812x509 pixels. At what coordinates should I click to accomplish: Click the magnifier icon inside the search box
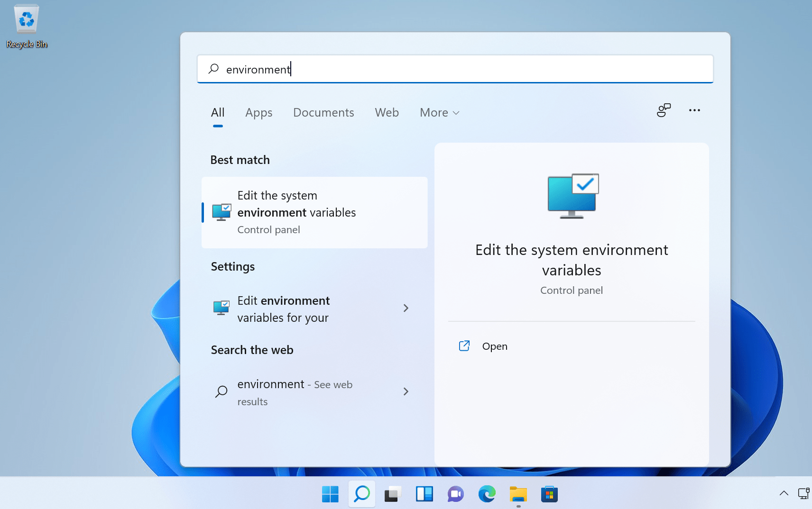coord(214,69)
